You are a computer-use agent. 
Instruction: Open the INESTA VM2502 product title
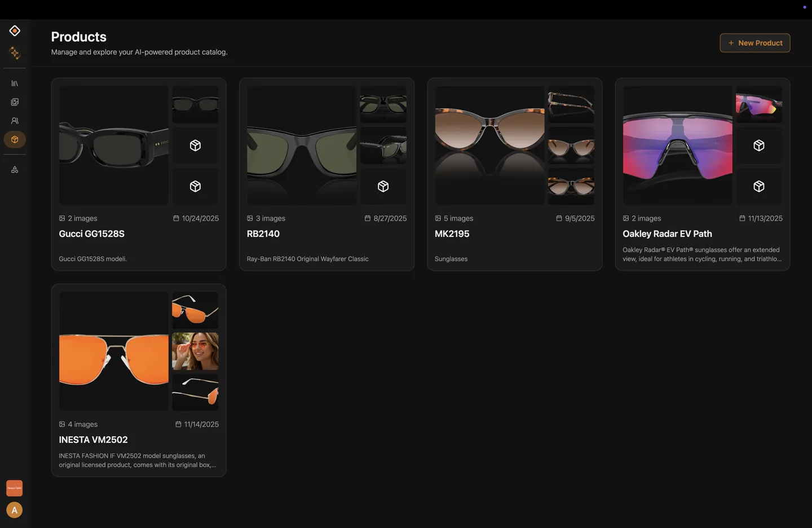[x=94, y=439]
